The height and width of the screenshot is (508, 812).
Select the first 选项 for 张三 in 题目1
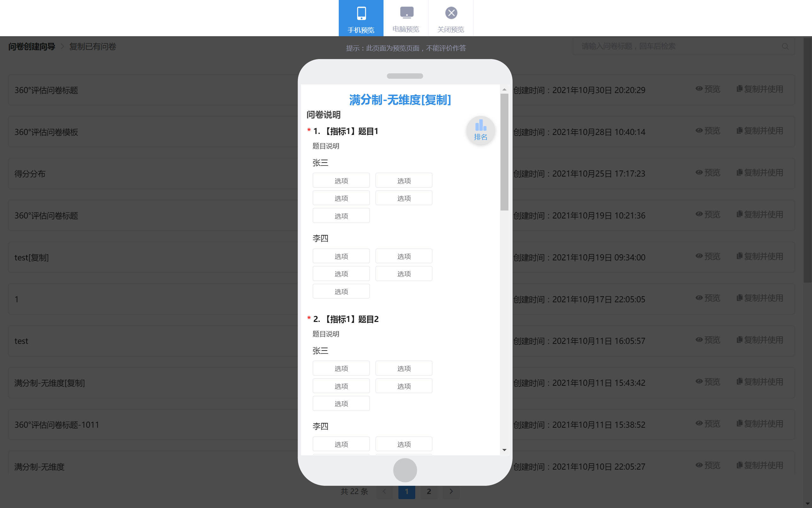pyautogui.click(x=341, y=180)
